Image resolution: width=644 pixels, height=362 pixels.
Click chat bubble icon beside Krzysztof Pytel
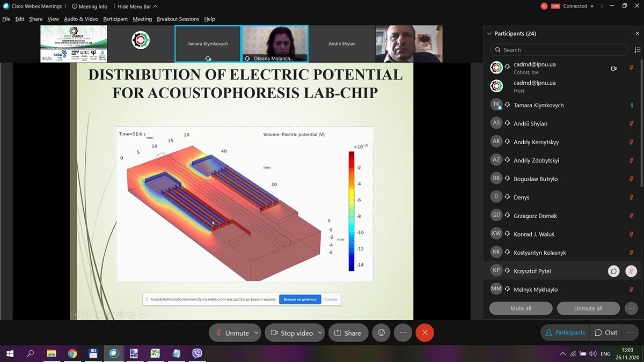tap(613, 271)
